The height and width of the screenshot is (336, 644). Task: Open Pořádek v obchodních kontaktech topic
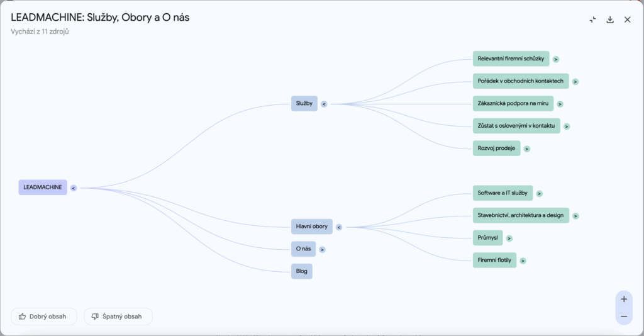click(x=521, y=81)
